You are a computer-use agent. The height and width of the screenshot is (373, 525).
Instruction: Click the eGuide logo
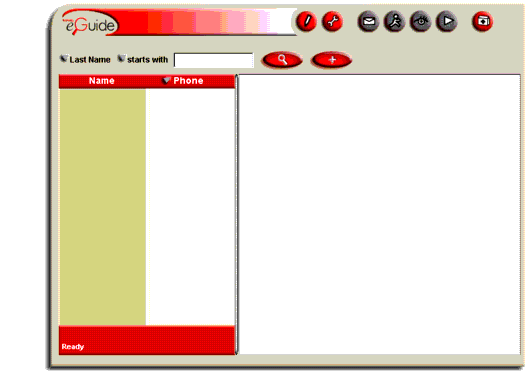coord(90,23)
